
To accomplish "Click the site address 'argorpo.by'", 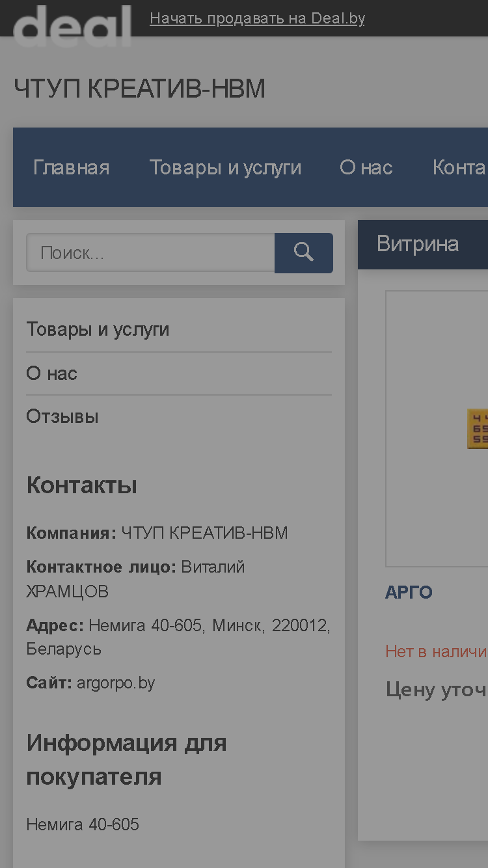I will [x=116, y=683].
